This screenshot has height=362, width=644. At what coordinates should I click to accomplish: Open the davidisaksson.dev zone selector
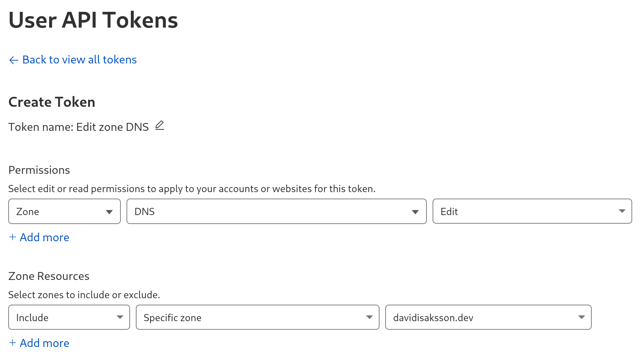click(x=488, y=317)
